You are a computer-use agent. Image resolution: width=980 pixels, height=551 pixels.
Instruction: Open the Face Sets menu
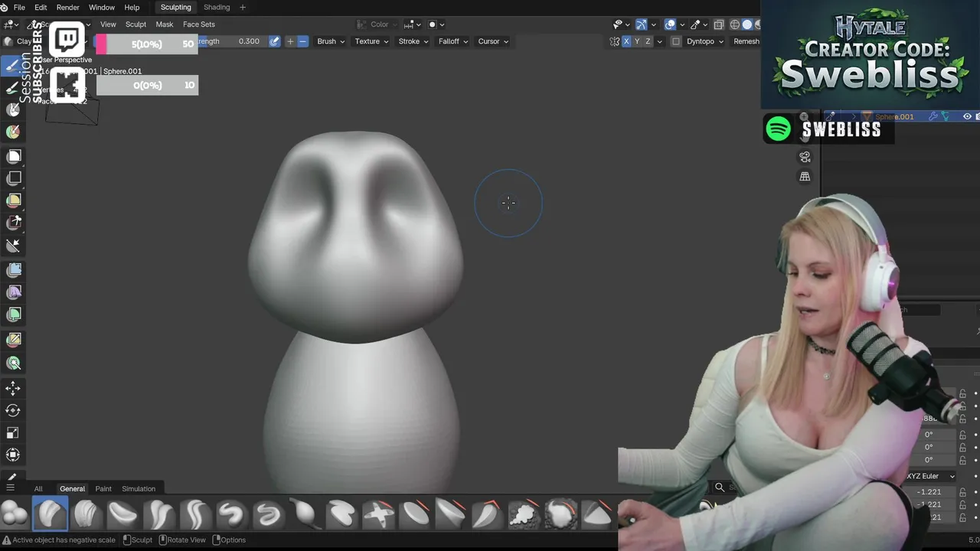(198, 24)
